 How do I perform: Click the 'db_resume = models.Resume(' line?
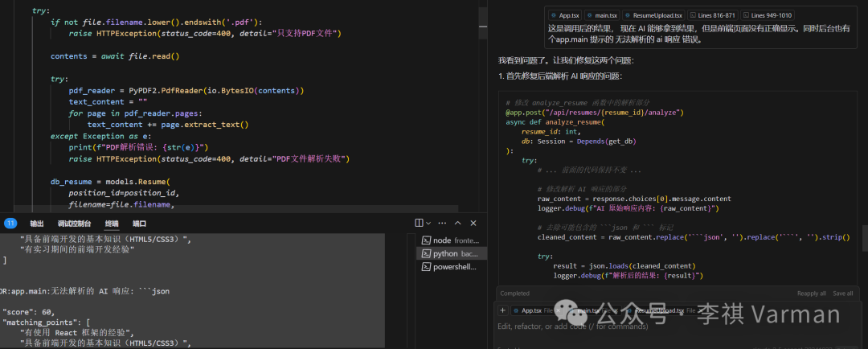tap(112, 181)
